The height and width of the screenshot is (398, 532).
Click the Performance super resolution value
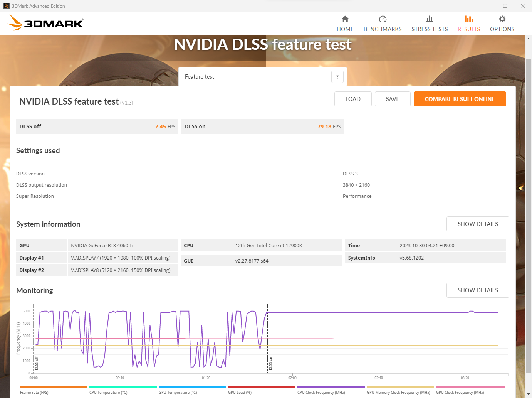(357, 196)
